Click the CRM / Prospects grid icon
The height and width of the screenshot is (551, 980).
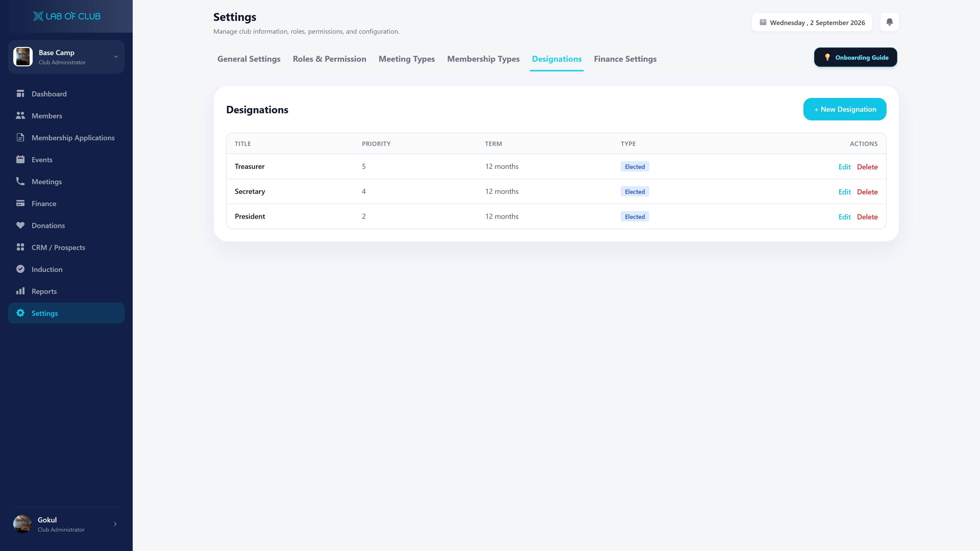[20, 247]
